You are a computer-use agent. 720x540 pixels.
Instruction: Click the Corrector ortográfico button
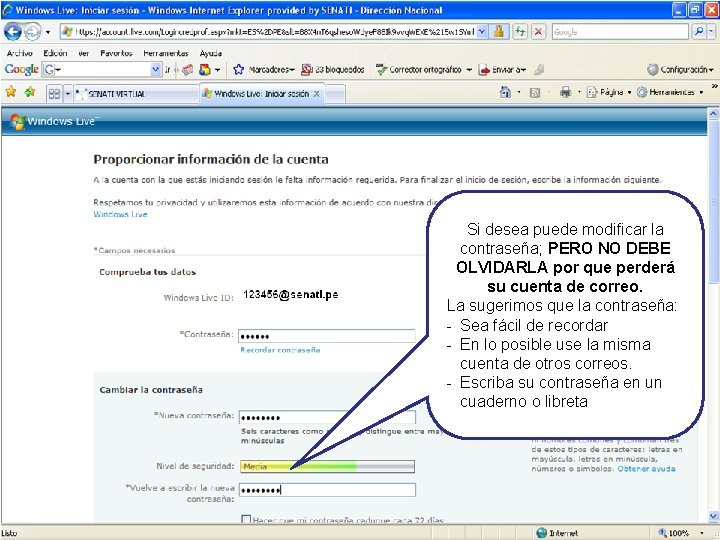click(418, 69)
